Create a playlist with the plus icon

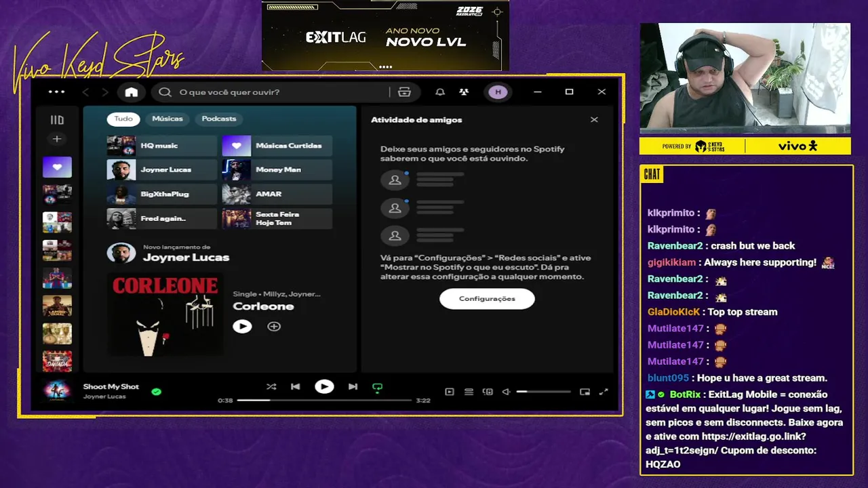tap(57, 139)
